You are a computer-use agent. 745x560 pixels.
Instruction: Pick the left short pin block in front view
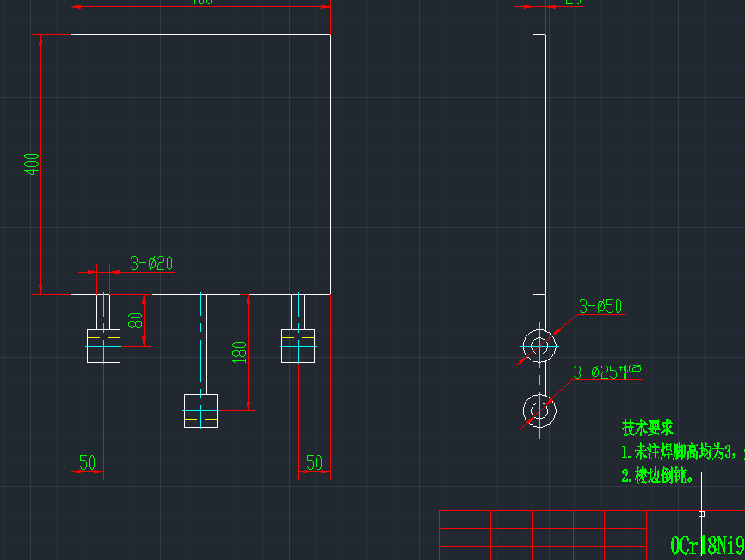[103, 347]
